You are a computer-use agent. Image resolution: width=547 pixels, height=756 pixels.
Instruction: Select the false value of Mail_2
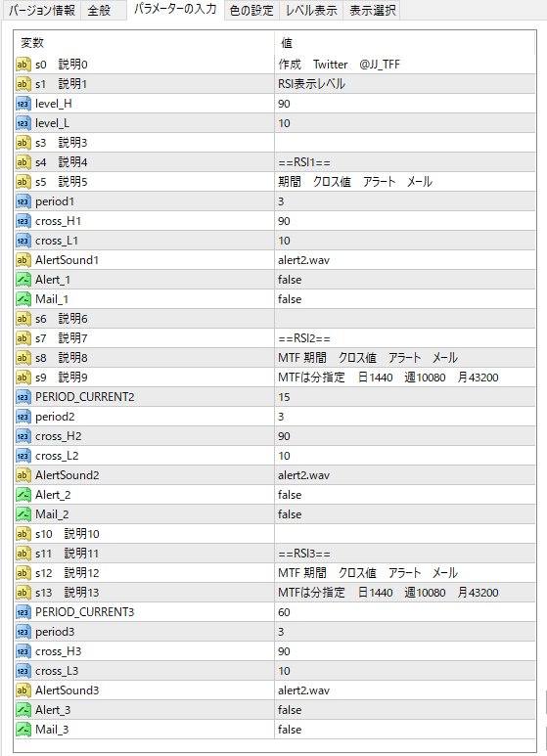(x=405, y=514)
